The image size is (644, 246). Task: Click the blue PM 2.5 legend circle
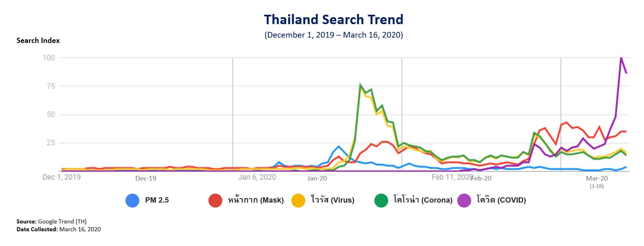coord(132,200)
